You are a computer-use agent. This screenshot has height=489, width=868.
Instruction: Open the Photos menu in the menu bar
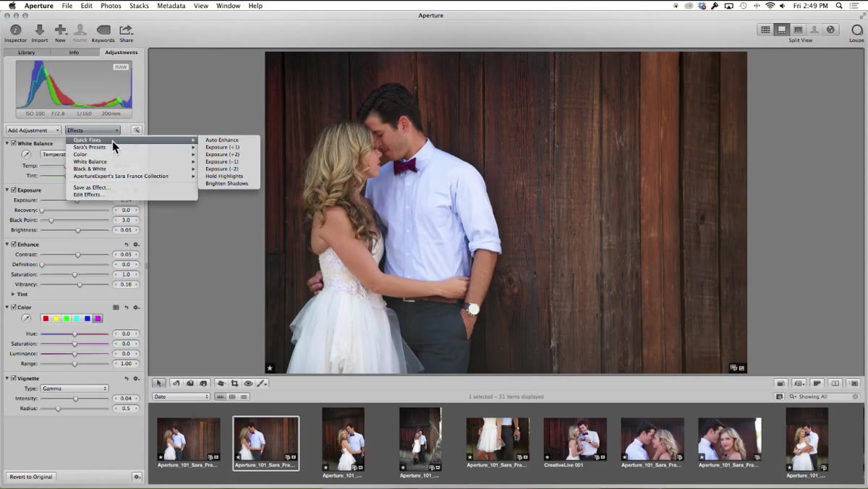point(111,6)
